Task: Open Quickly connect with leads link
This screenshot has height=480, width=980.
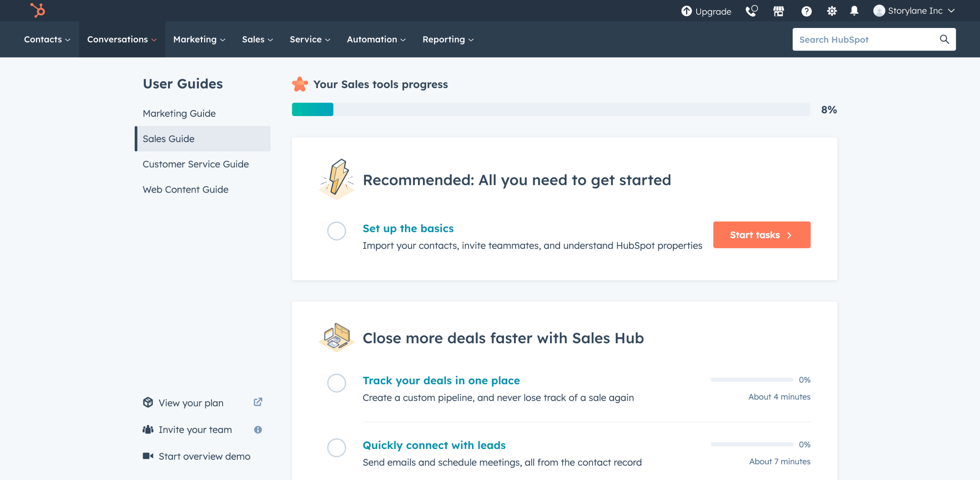Action: click(x=434, y=445)
